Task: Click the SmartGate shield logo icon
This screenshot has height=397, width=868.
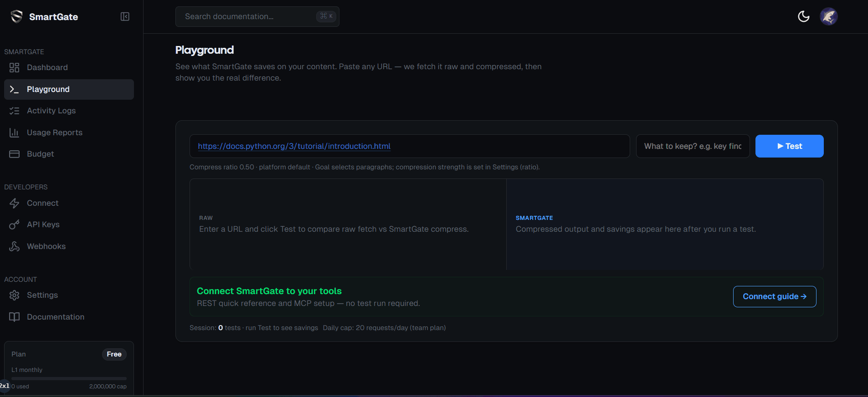Action: click(16, 17)
